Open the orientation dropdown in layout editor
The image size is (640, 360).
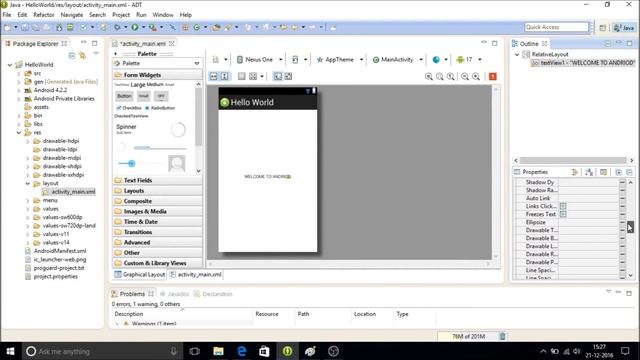299,60
